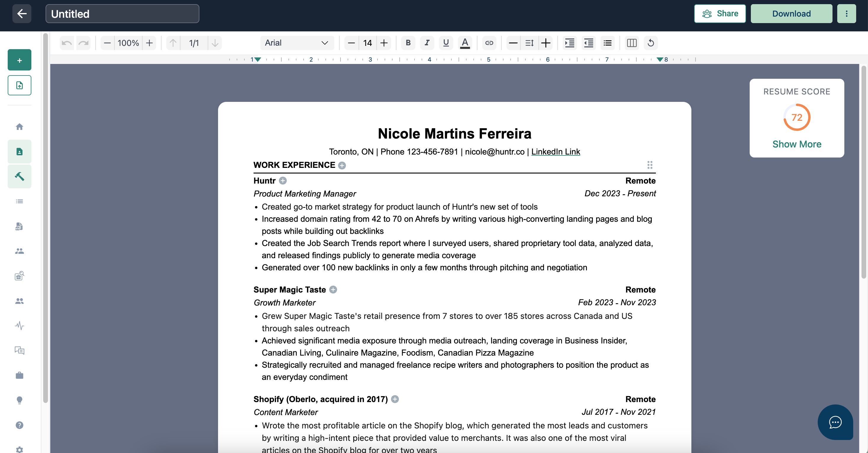Click the reset formatting icon

tap(651, 43)
